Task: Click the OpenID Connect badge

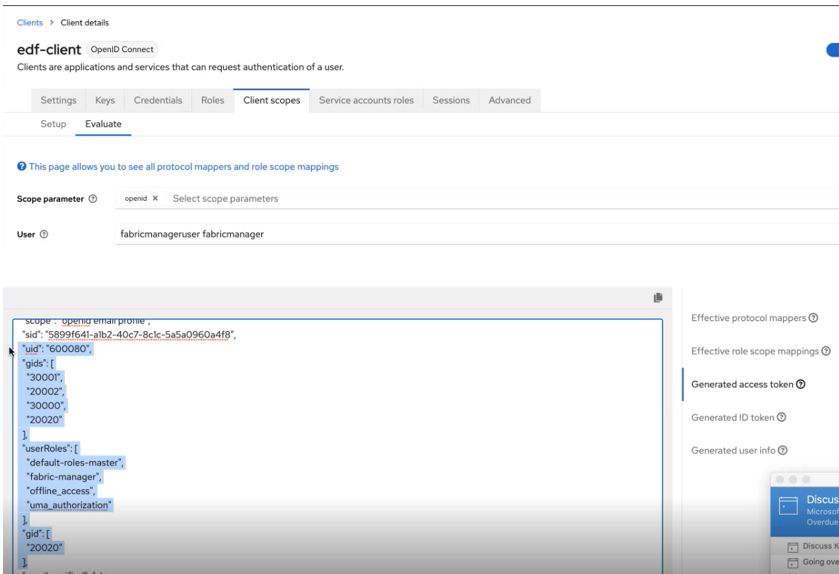Action: coord(121,49)
